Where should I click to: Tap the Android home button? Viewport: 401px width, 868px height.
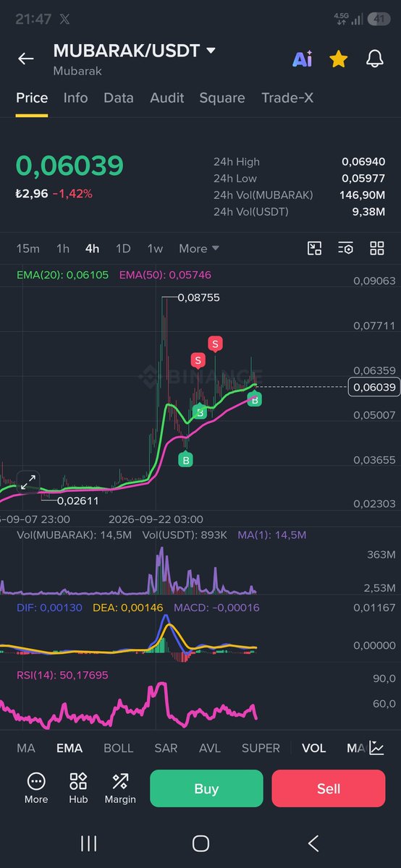(x=200, y=843)
